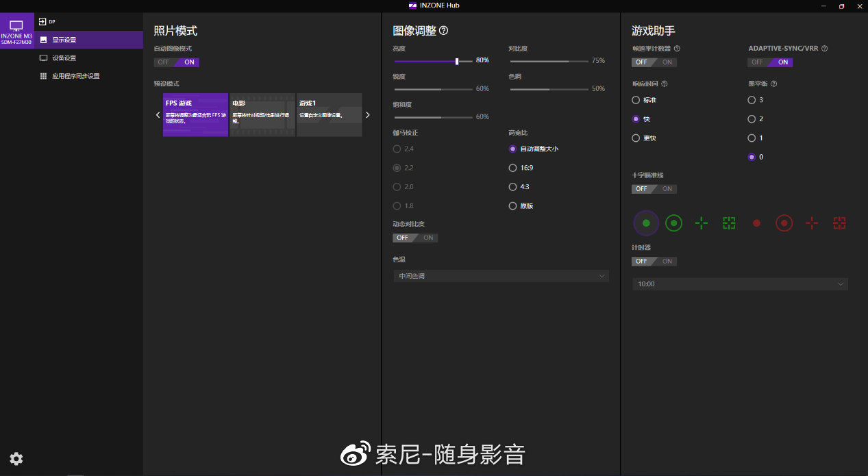Click the DP input source icon
Screen dimensions: 868x476
tap(42, 22)
